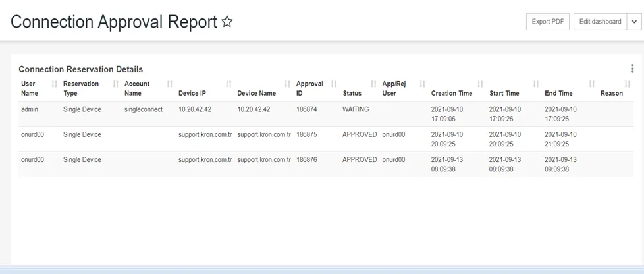Sort by Reason column arrows

click(x=627, y=84)
